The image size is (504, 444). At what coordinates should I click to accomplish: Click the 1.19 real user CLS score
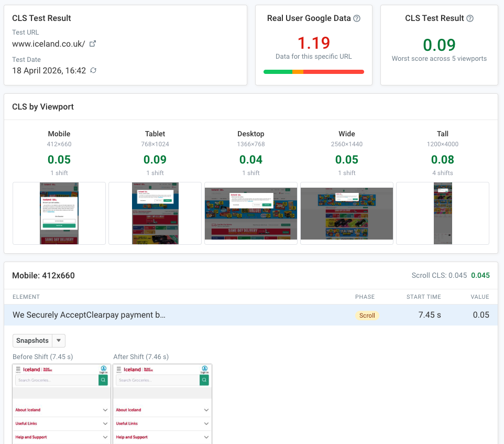click(314, 43)
